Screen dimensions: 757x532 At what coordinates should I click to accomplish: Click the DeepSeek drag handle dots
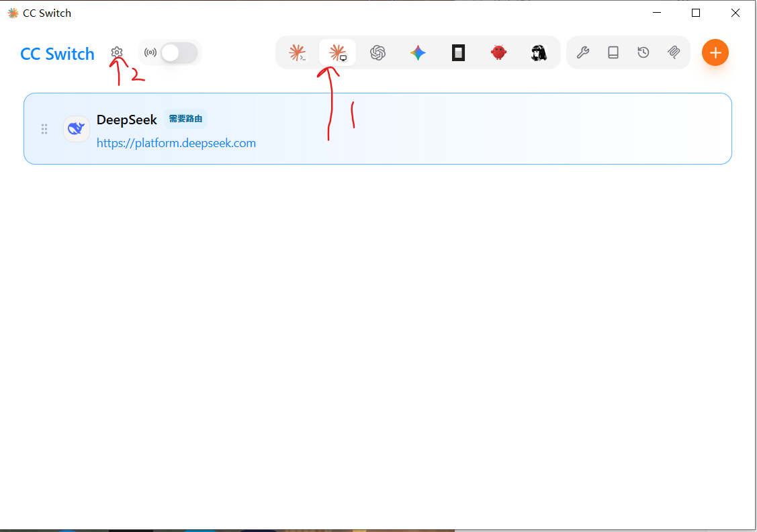(x=44, y=129)
